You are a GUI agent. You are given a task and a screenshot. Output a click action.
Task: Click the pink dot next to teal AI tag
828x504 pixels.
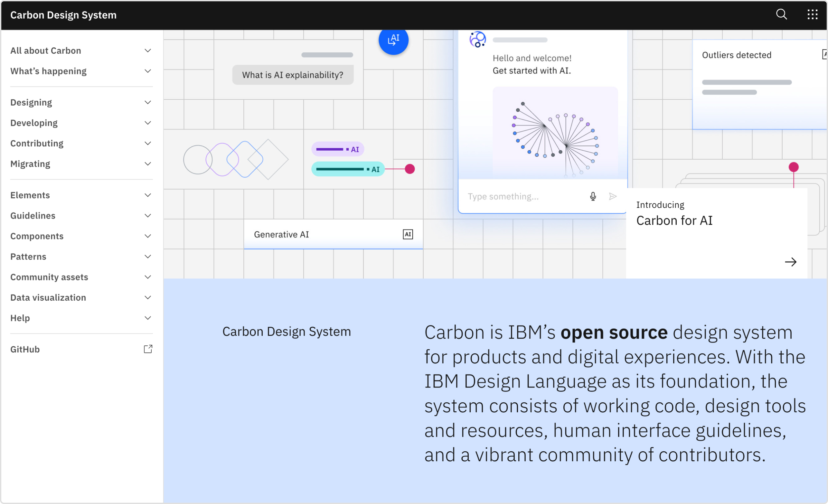410,169
